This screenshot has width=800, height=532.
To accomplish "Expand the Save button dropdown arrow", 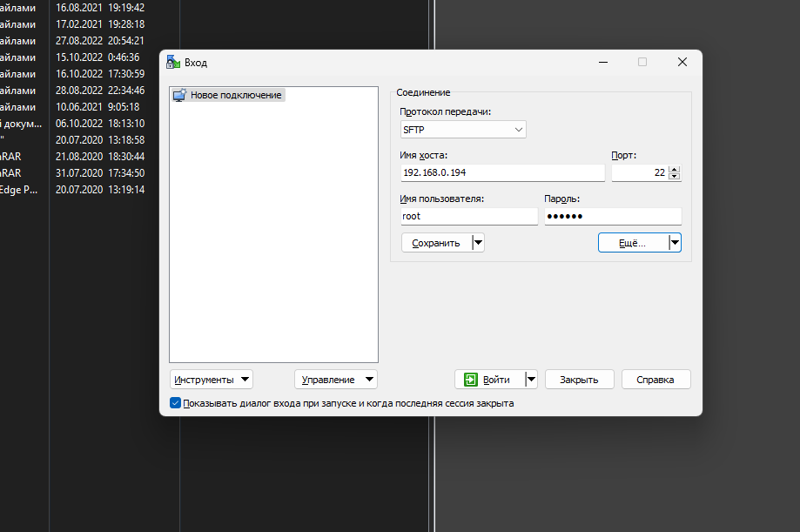I will 478,243.
